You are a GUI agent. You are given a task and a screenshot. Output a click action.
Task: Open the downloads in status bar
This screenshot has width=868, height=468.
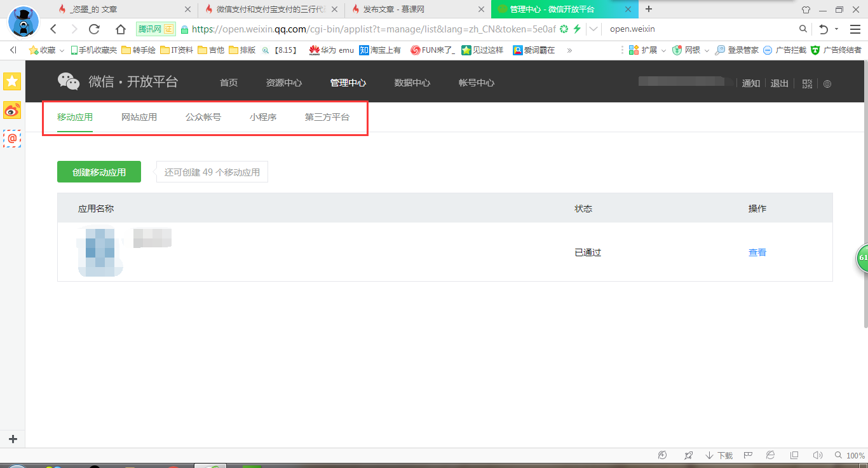(719, 455)
